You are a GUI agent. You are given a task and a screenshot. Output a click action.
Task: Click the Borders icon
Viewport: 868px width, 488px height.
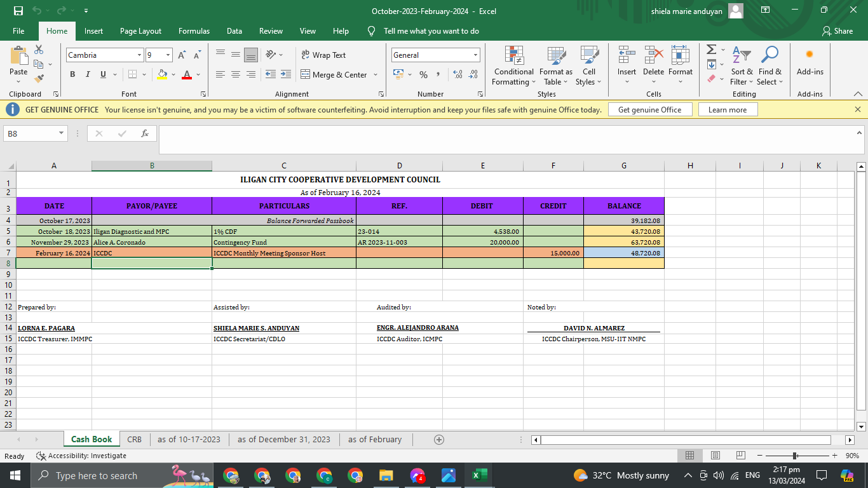[132, 74]
